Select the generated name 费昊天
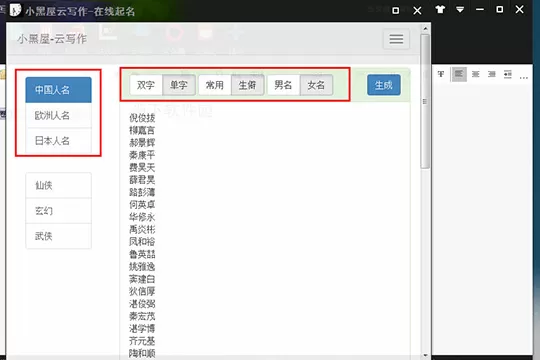The image size is (540, 360). click(142, 167)
